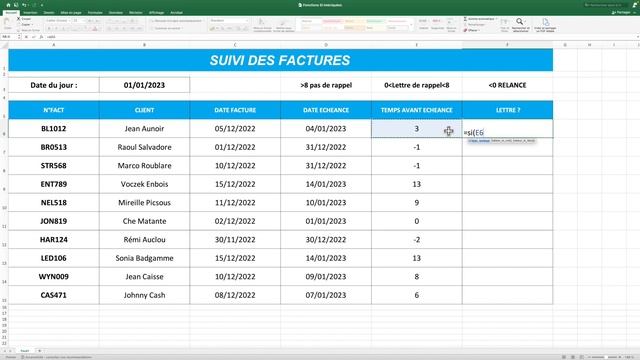The width and height of the screenshot is (640, 360).
Task: Open the Affichage tab
Action: (156, 13)
